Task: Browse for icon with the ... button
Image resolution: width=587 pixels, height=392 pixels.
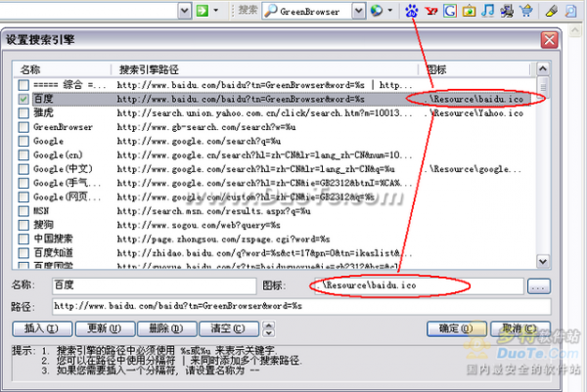Action: tap(539, 286)
